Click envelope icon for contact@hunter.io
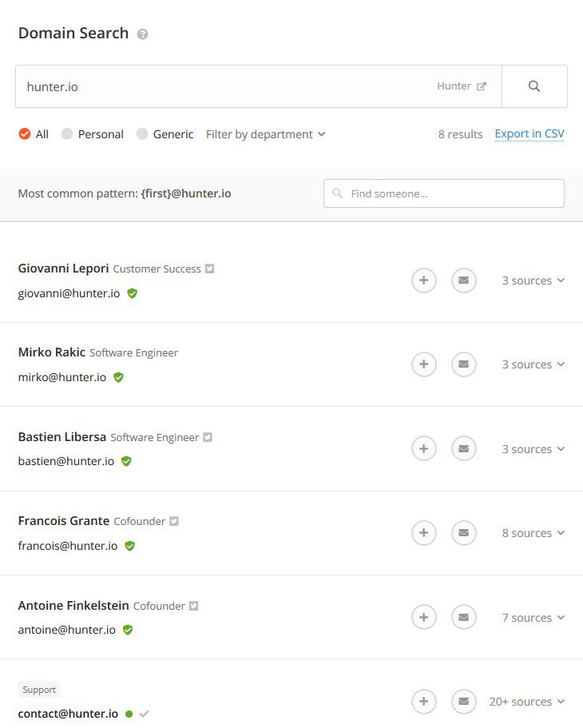The image size is (583, 728). point(463,702)
